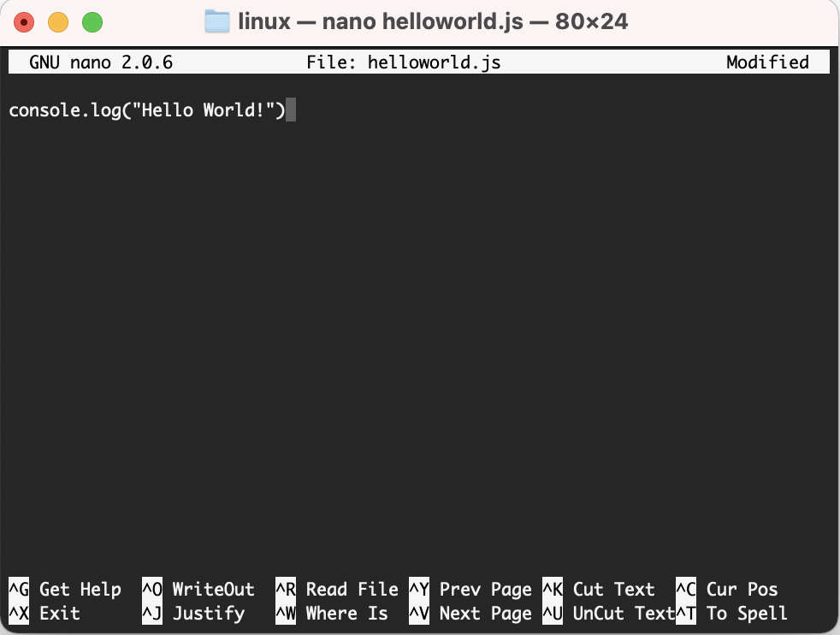The image size is (840, 635).
Task: Click the ^G Get Help shortcut
Action: [65, 589]
